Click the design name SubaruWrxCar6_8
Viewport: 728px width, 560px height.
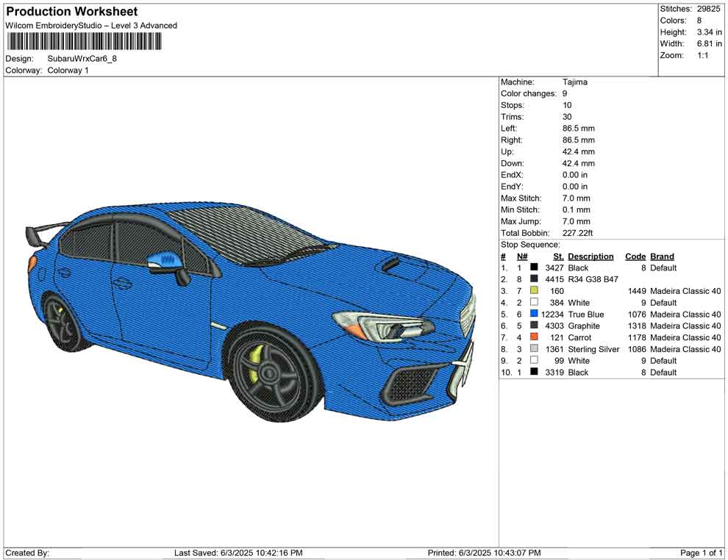point(82,59)
